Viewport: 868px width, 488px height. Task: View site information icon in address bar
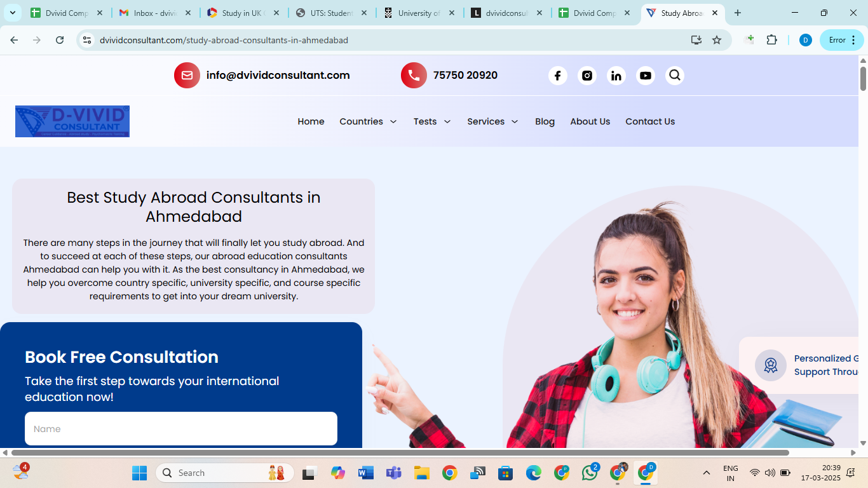88,40
